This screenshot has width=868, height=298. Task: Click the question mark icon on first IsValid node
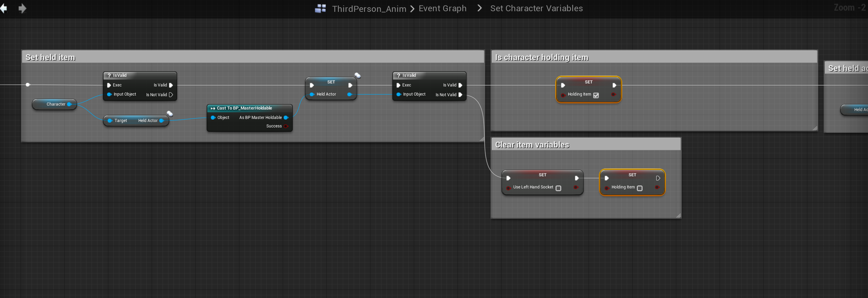pos(109,76)
